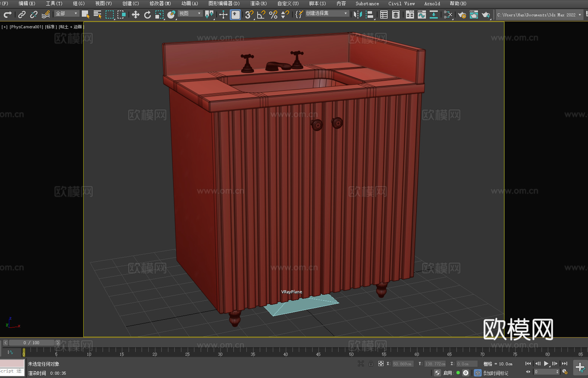Click the Y coordinate field
Viewport: 588px width, 378px height.
pos(435,364)
